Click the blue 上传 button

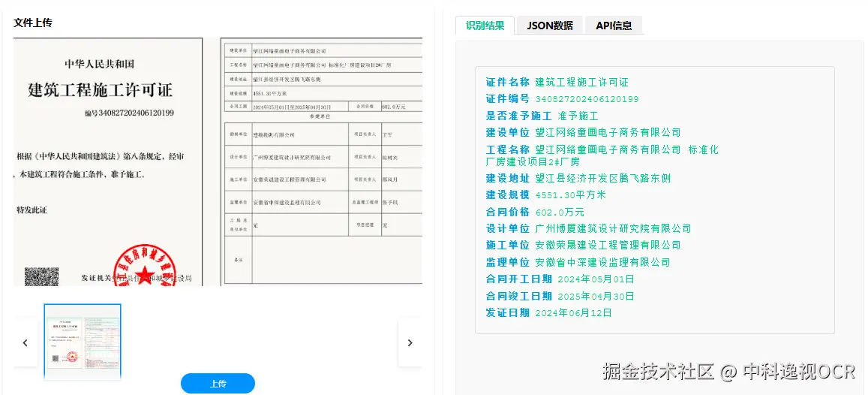[x=218, y=384]
